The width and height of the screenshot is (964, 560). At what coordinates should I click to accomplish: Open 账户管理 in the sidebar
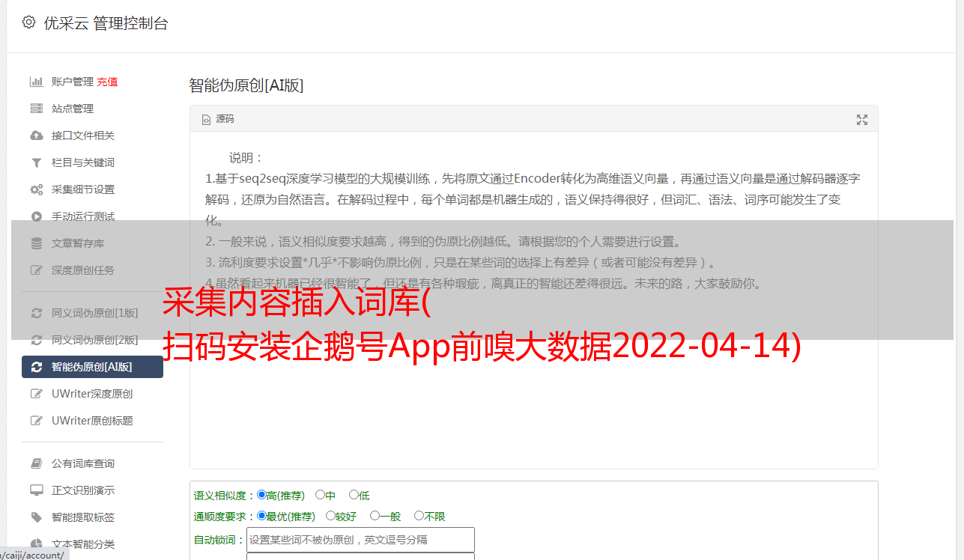click(72, 82)
